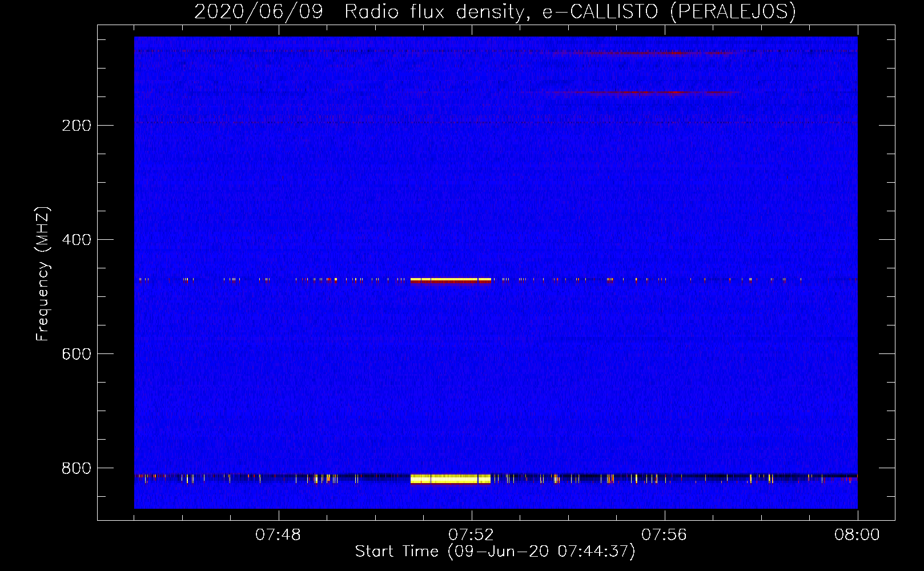Click the 07:48 time tick label
Viewport: 924px width, 571px height.
pos(278,535)
